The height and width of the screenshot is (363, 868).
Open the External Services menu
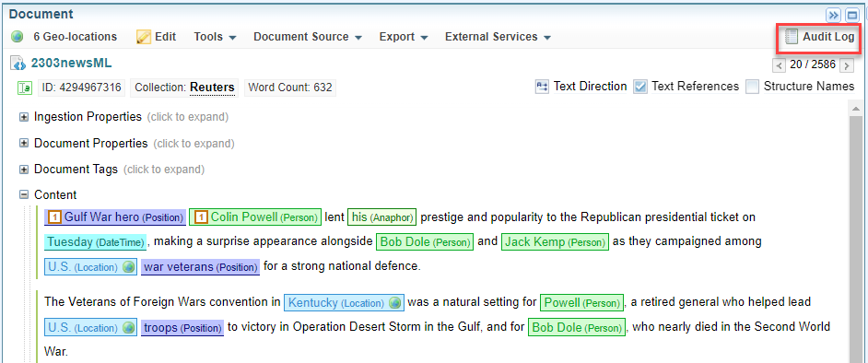point(498,37)
